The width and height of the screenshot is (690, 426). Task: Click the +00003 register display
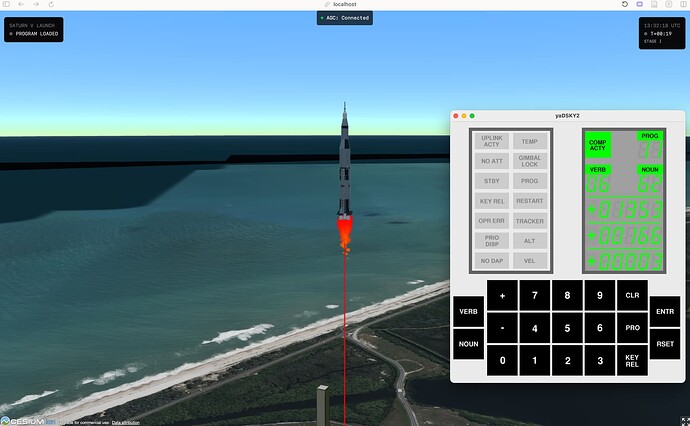tap(625, 262)
